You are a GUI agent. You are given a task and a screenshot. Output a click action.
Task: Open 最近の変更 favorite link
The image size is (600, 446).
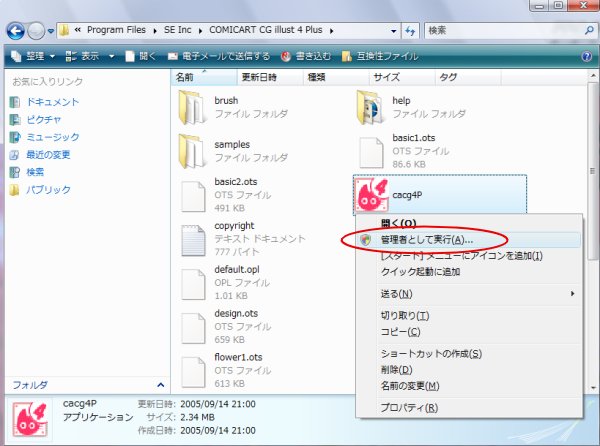pyautogui.click(x=48, y=155)
